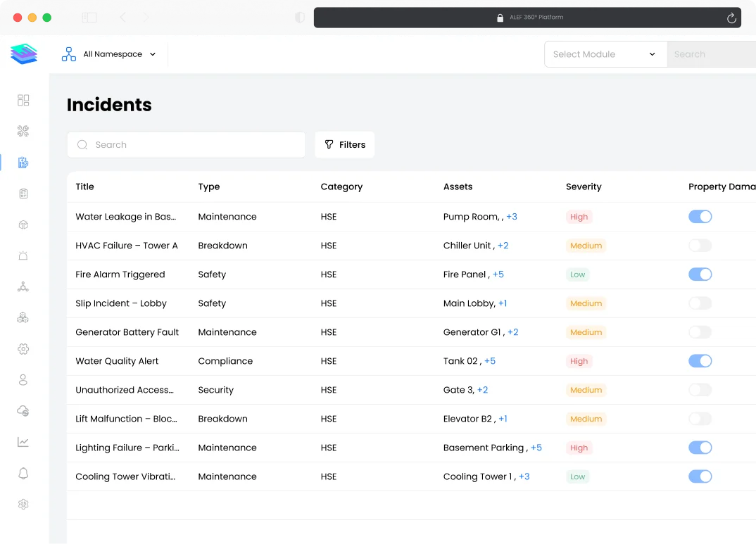756x544 pixels.
Task: Open the Filters button
Action: pyautogui.click(x=345, y=144)
